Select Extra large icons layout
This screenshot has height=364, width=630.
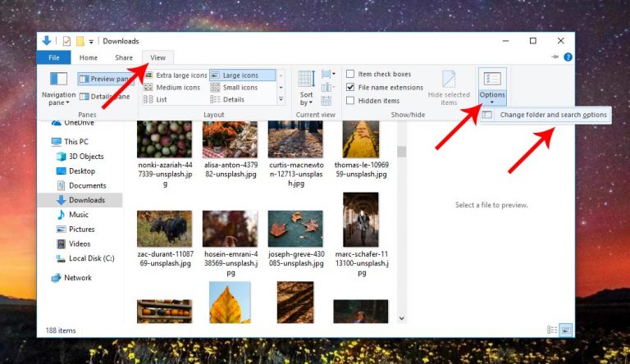176,75
